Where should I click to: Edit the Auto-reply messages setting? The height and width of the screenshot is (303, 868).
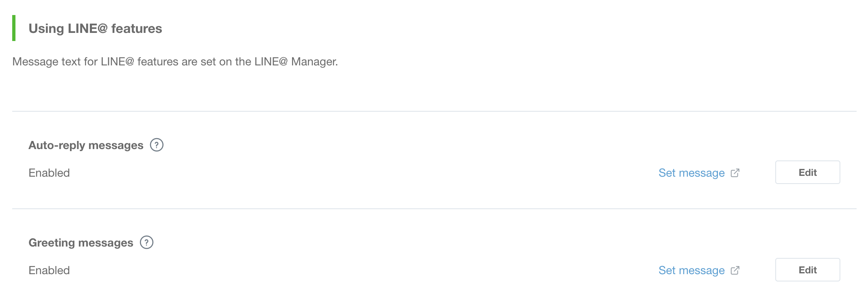pyautogui.click(x=807, y=172)
